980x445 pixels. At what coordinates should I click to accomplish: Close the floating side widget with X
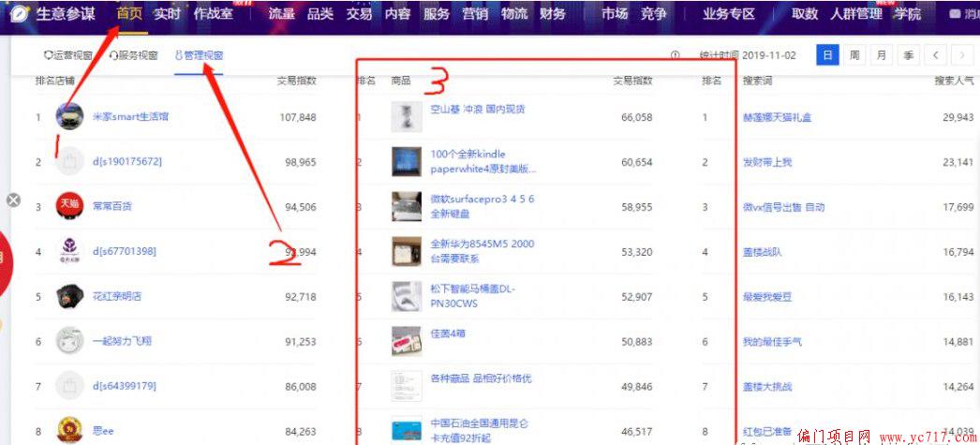[x=13, y=200]
